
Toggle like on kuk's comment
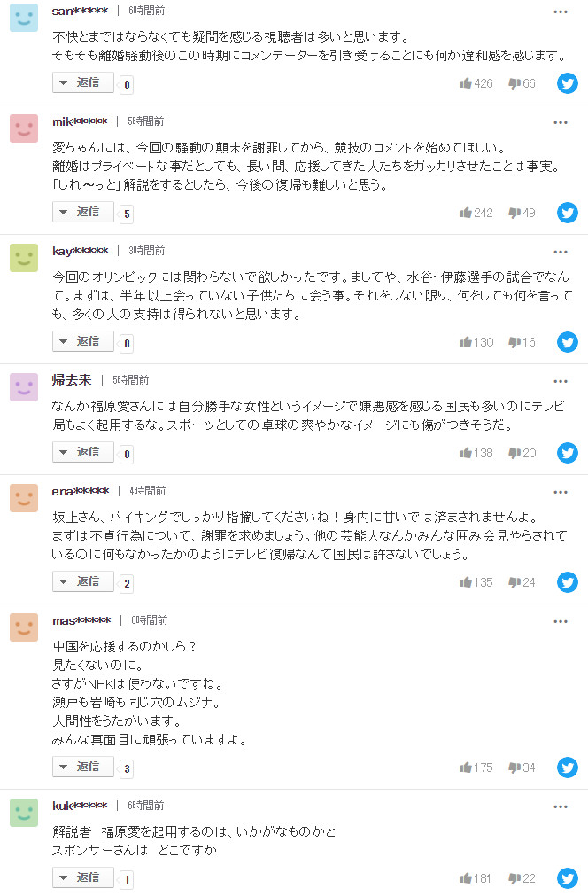[x=464, y=878]
